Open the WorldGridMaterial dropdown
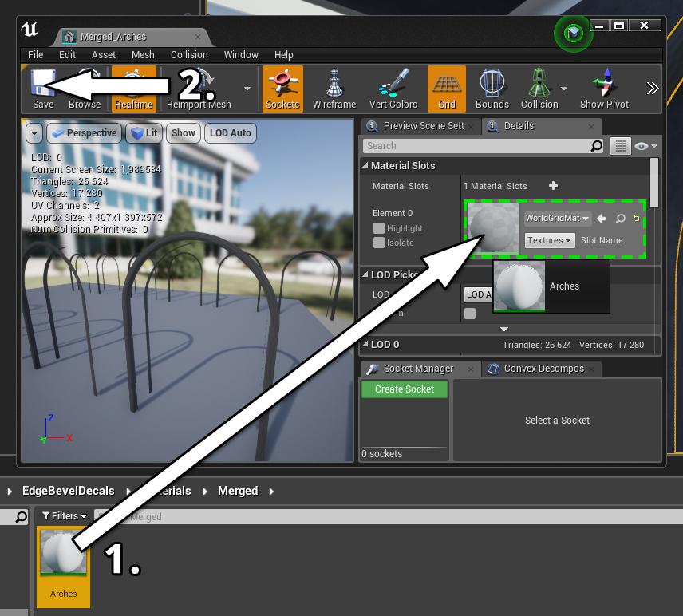Viewport: 683px width, 616px height. (557, 219)
